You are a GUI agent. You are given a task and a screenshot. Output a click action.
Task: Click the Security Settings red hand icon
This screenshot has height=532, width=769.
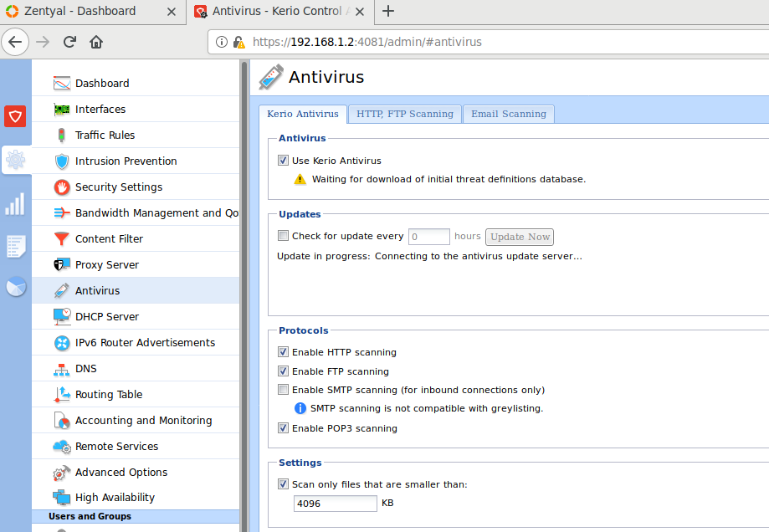click(62, 187)
